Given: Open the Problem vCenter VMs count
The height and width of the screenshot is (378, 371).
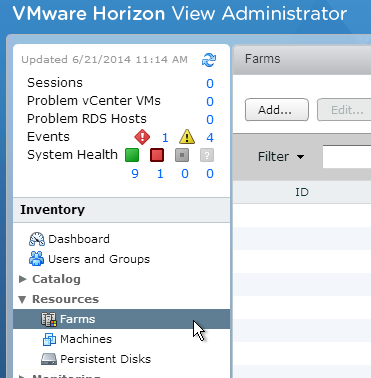Looking at the screenshot, I should point(210,101).
